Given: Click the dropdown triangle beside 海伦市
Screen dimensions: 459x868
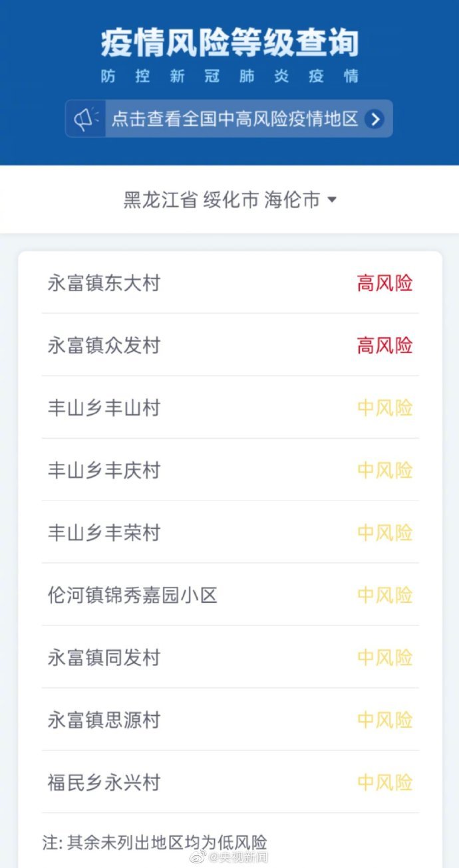Looking at the screenshot, I should [x=331, y=199].
